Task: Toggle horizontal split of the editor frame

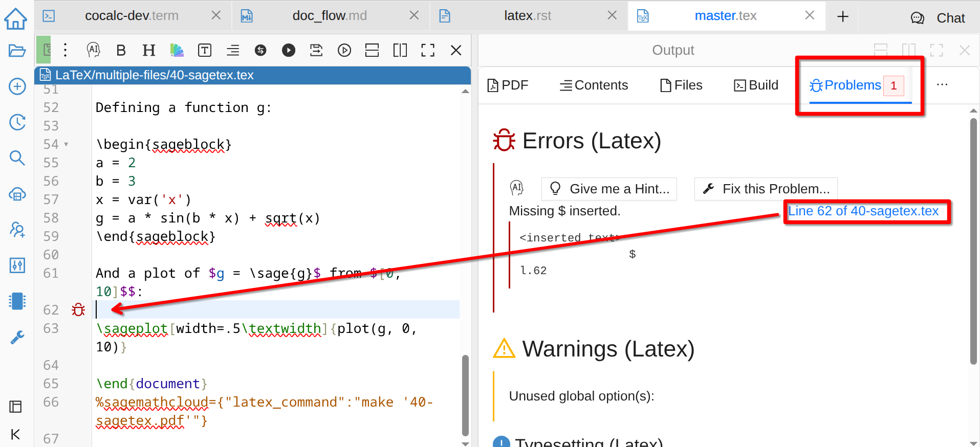Action: (372, 50)
